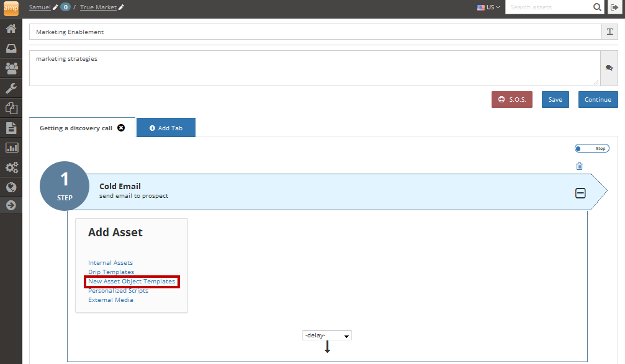625x364 pixels.
Task: Delete step with the trash icon
Action: pos(580,166)
